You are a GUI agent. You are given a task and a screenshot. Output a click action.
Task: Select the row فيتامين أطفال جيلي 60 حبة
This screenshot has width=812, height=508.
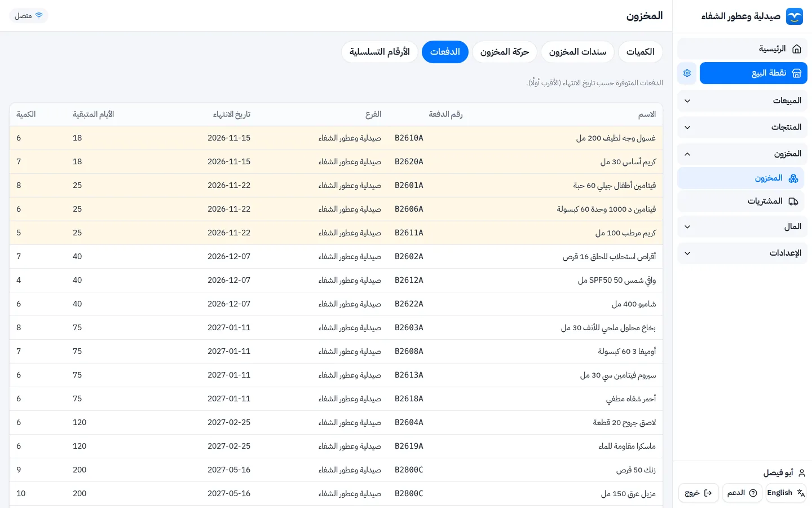pyautogui.click(x=336, y=186)
